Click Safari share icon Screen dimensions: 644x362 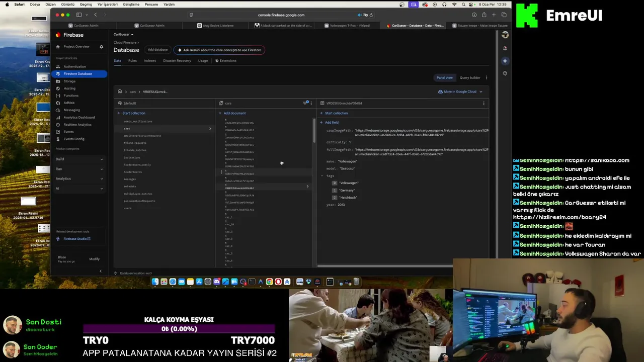484,15
